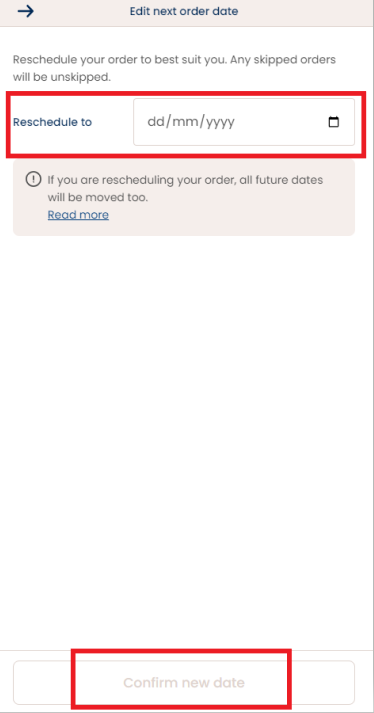Click the Edit next order date title
This screenshot has width=374, height=713.
[x=184, y=11]
